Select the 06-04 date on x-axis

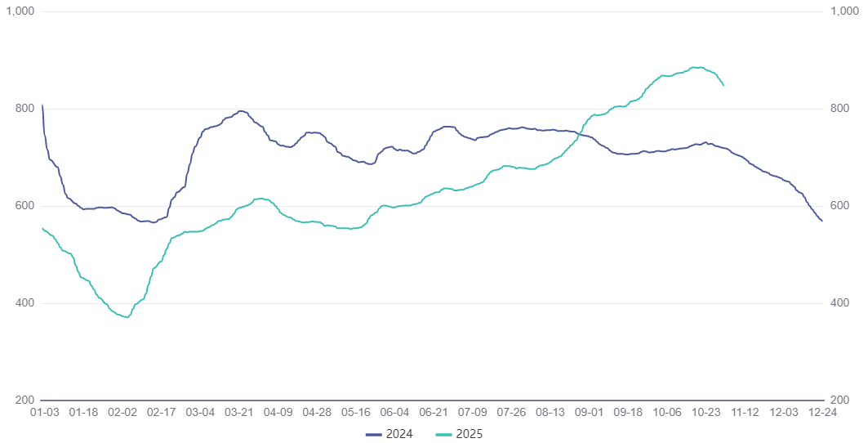395,414
